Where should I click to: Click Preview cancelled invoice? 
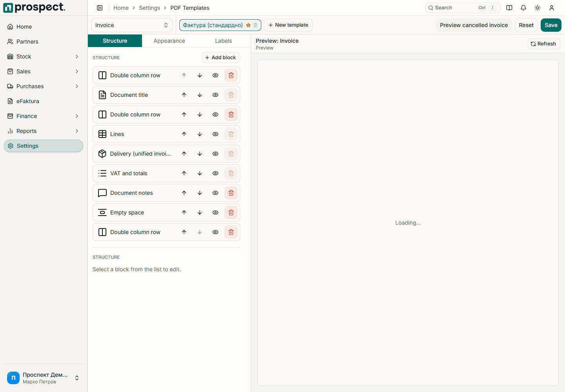(x=474, y=25)
